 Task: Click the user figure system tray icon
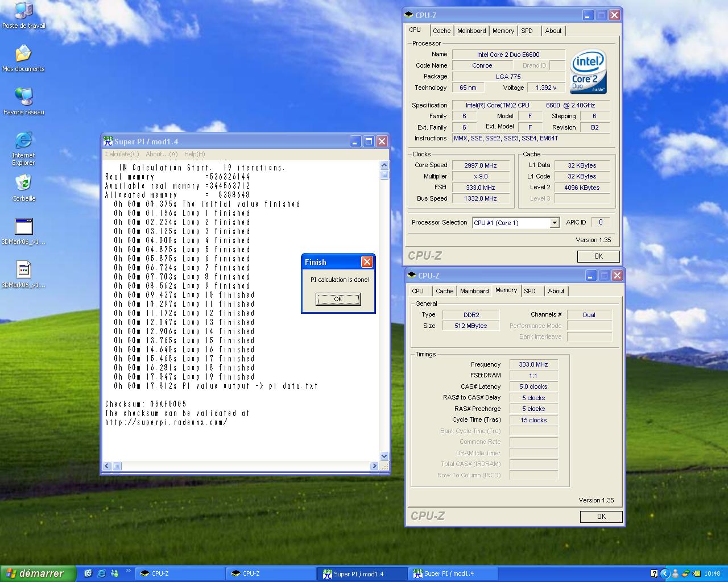coord(676,573)
